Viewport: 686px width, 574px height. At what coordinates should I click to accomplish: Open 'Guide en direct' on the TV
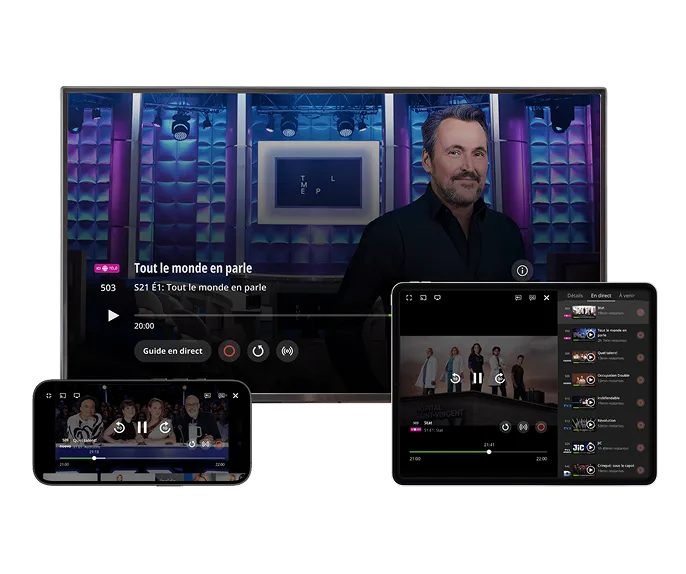click(x=172, y=351)
